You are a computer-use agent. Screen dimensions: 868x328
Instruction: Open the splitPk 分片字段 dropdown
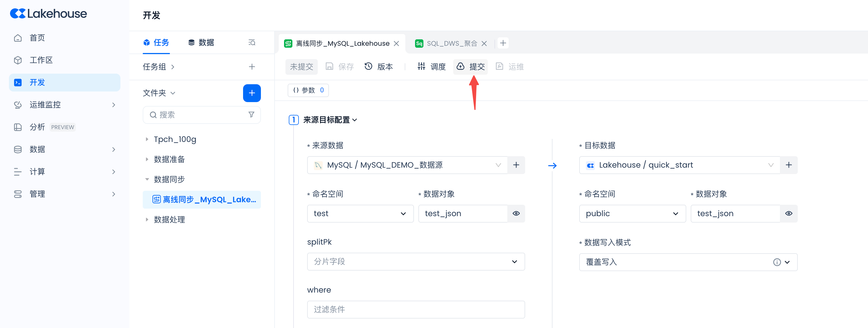coord(416,262)
